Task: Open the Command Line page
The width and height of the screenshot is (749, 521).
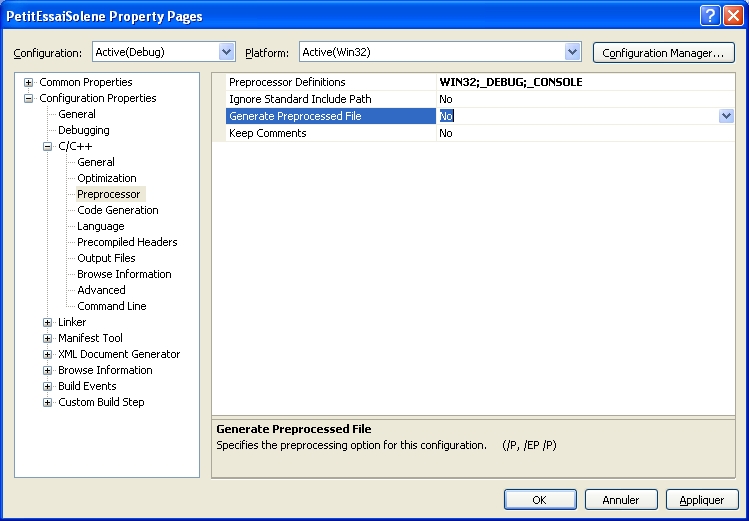Action: [x=112, y=306]
